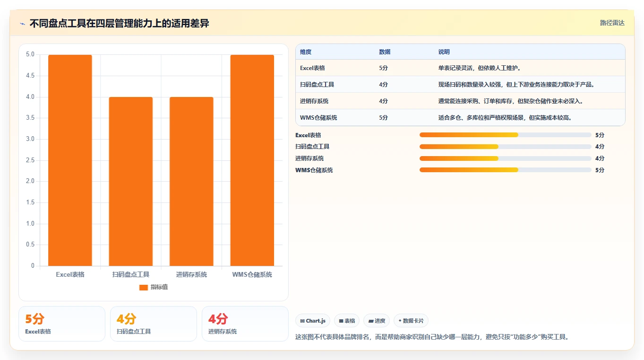Click the 5分 cell in the Excel表格 table row
Viewport: 644px width, 360px height.
pyautogui.click(x=383, y=68)
